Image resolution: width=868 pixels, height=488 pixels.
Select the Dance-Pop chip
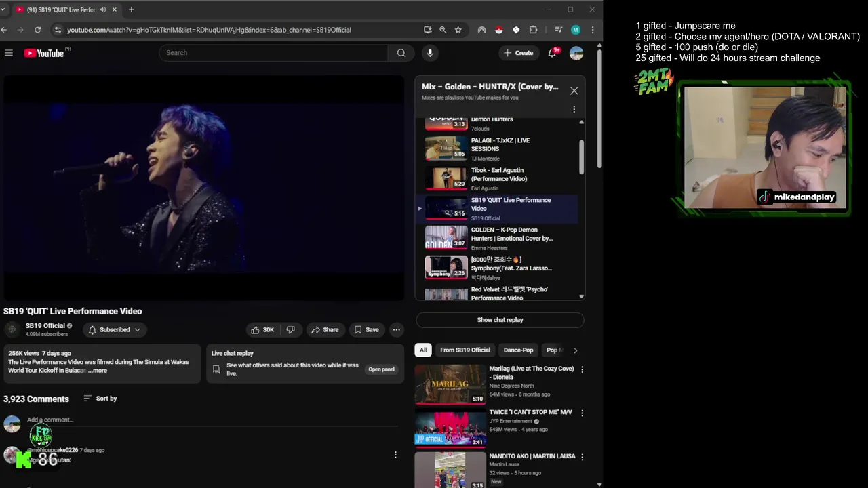click(x=519, y=350)
